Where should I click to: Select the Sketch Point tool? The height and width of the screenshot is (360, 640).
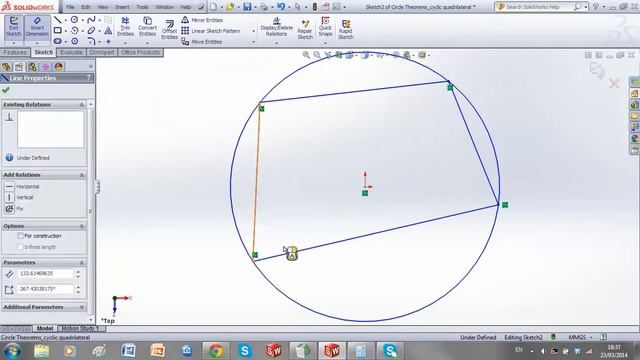108,41
